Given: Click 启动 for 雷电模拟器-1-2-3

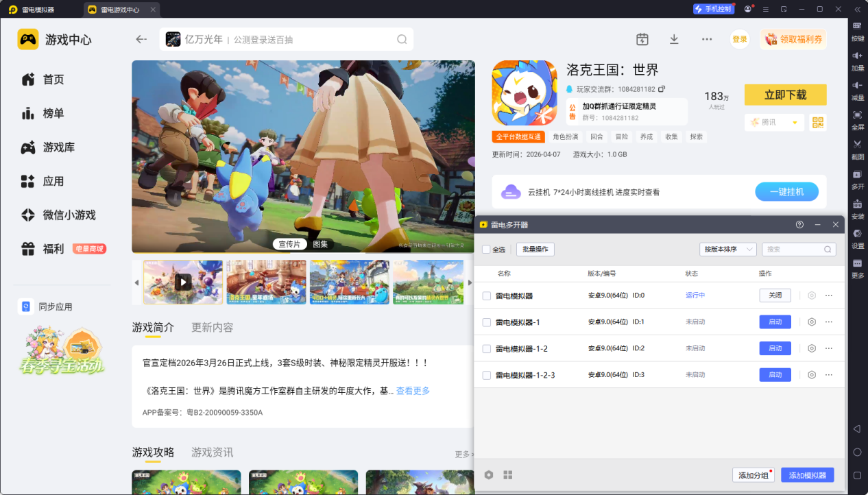Looking at the screenshot, I should (x=775, y=375).
